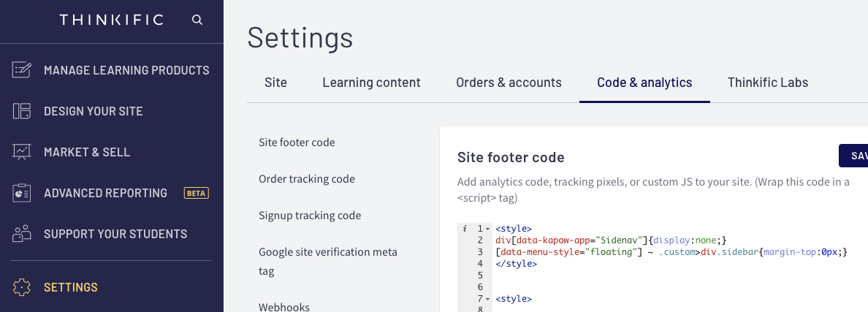Screen dimensions: 868x312
Task: Click inside the footer code editor on line 5
Action: (658, 275)
